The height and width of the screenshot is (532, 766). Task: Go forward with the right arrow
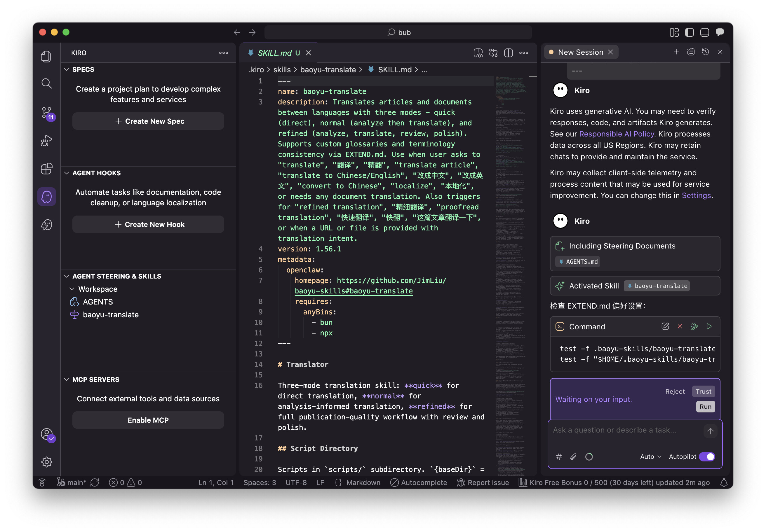pos(252,32)
